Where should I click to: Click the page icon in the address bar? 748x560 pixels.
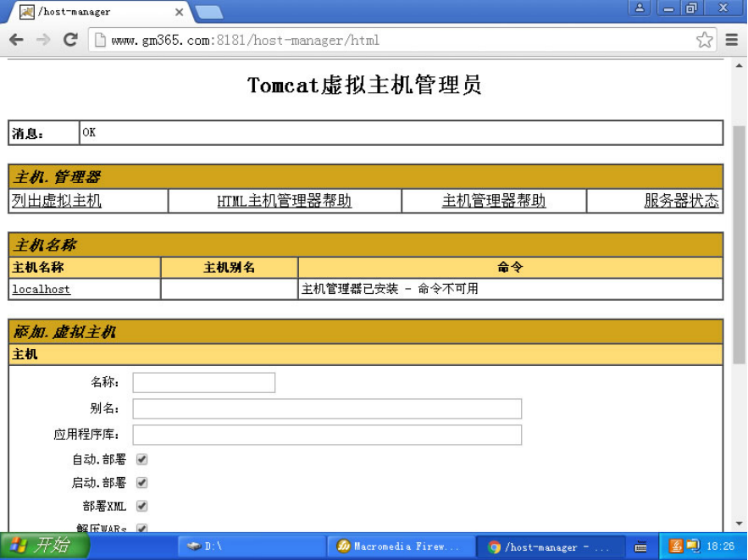pos(100,40)
